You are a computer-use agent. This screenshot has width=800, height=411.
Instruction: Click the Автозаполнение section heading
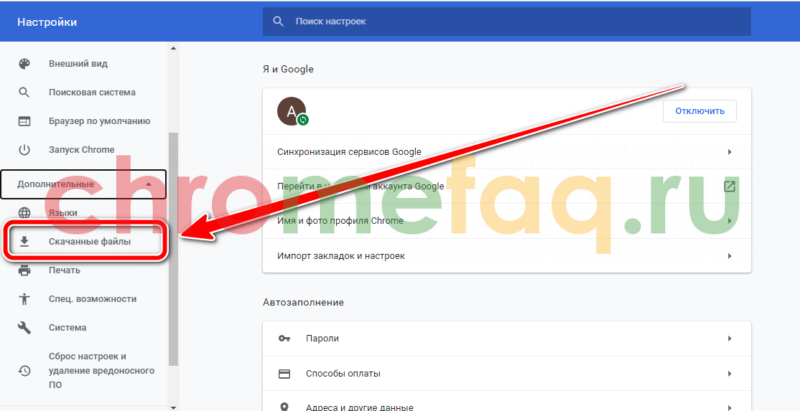click(x=304, y=302)
